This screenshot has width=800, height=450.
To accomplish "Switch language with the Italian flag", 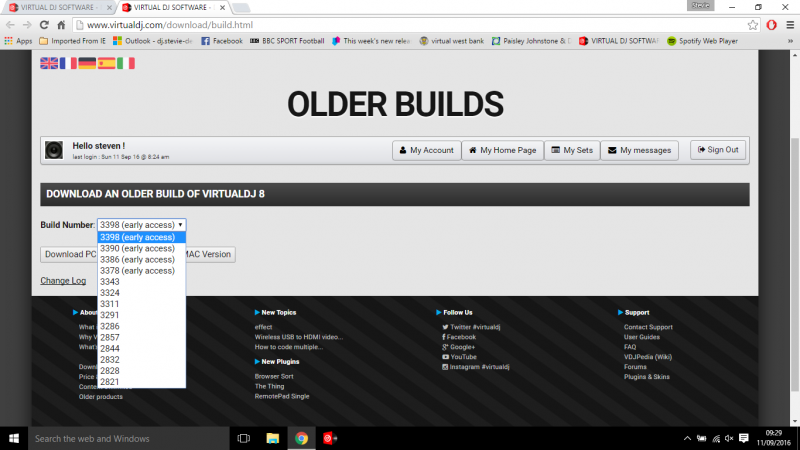I will point(126,63).
